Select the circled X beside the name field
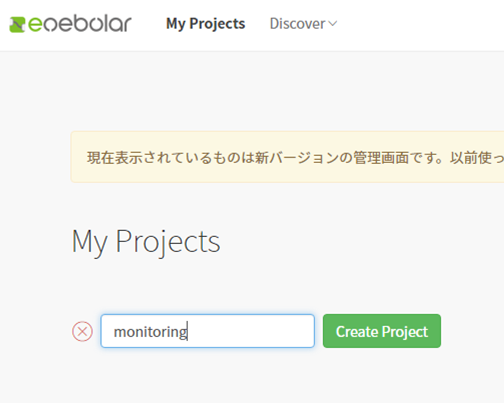Image resolution: width=504 pixels, height=403 pixels. pos(82,331)
